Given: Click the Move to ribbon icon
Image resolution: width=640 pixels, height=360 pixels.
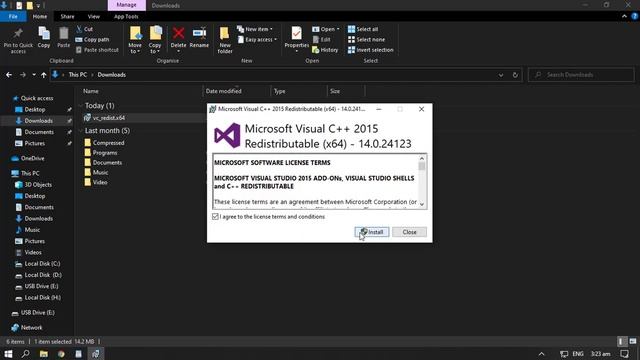Looking at the screenshot, I should coord(135,33).
